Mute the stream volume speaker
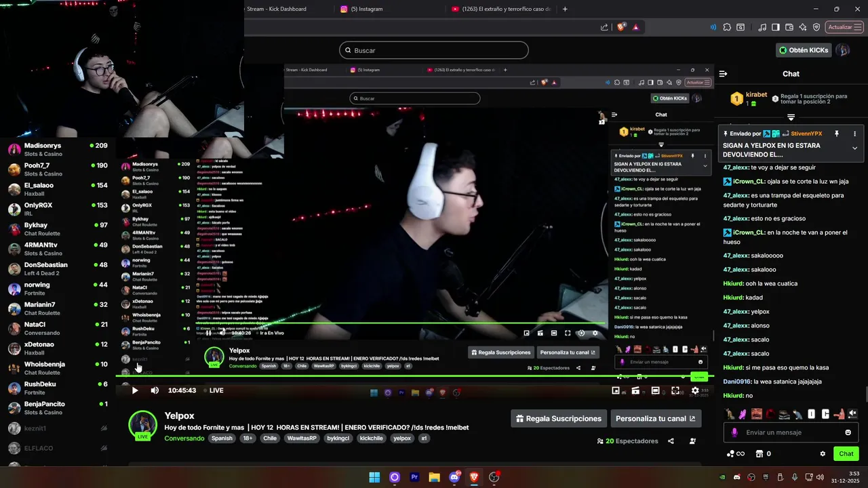 (x=155, y=390)
